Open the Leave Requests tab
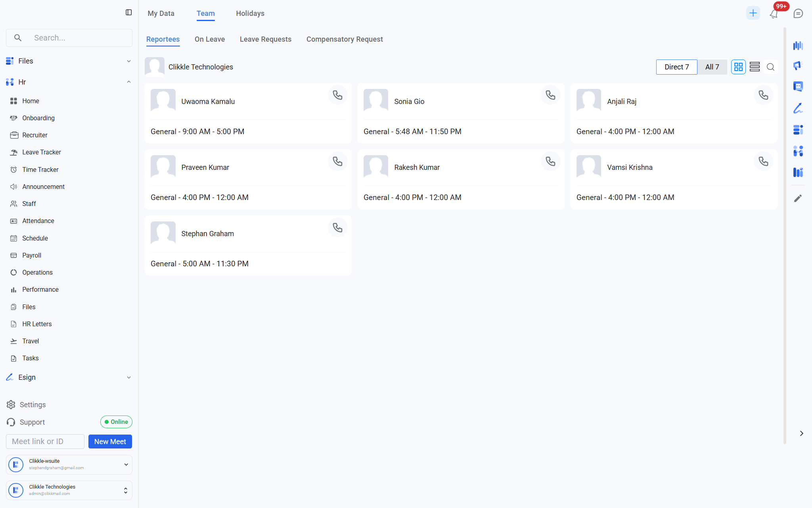Image resolution: width=812 pixels, height=508 pixels. click(x=265, y=39)
